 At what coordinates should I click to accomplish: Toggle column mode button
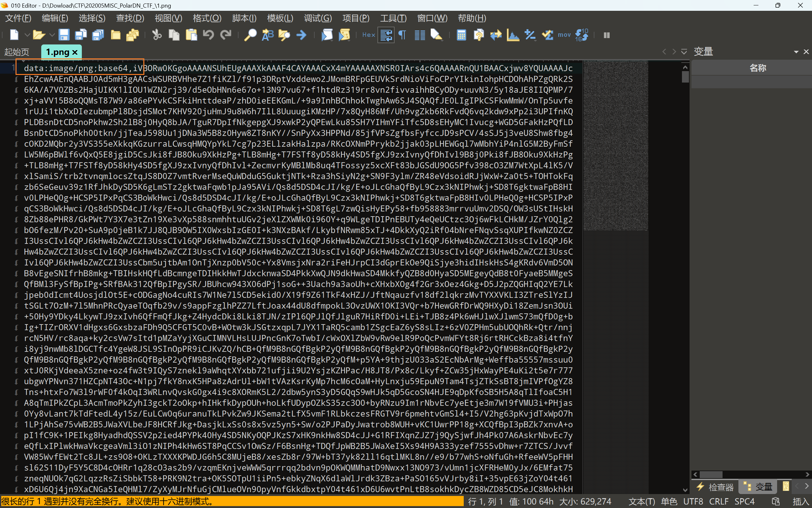[419, 35]
